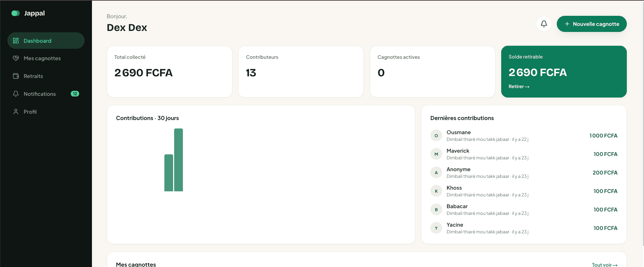644x267 pixels.
Task: Click the Profil person icon
Action: (x=16, y=112)
